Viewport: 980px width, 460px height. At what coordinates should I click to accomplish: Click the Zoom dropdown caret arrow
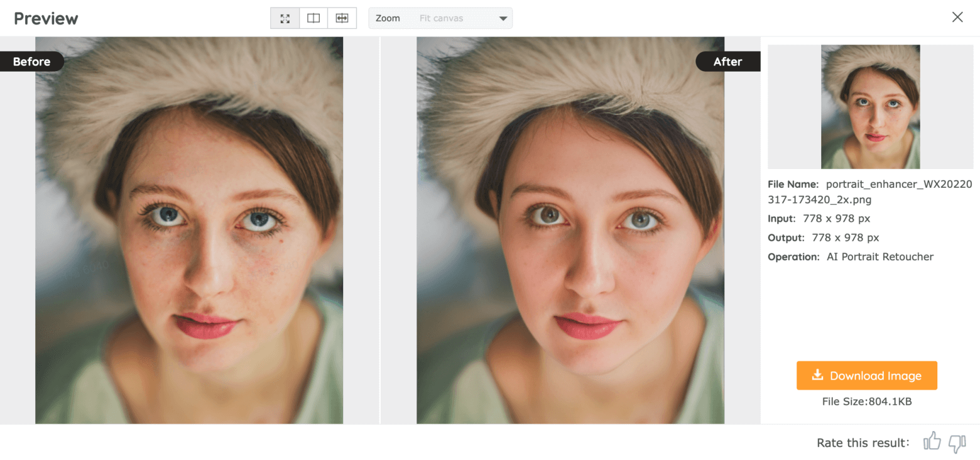[x=503, y=18]
